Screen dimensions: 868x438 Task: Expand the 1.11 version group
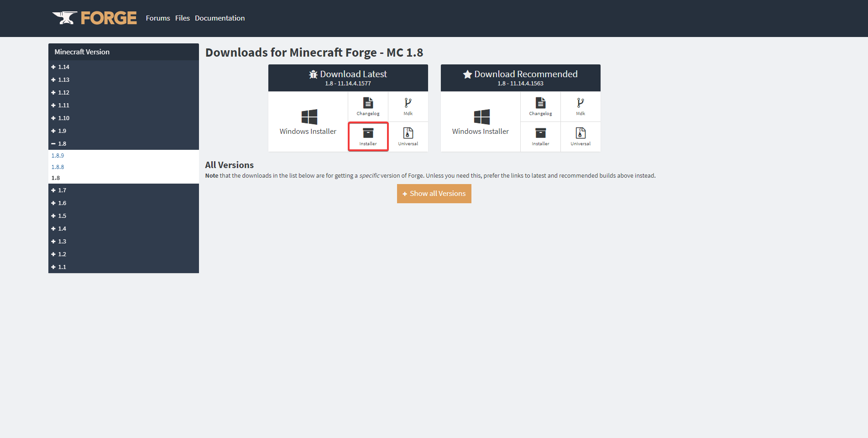pos(124,105)
